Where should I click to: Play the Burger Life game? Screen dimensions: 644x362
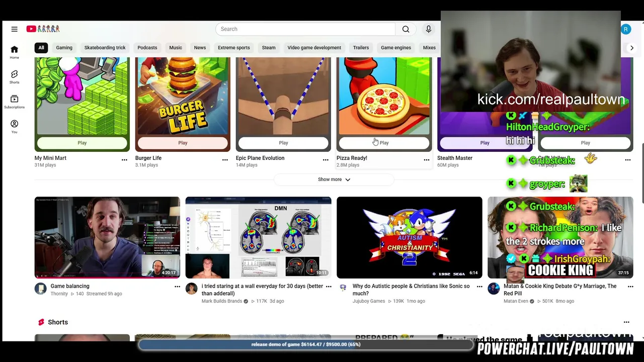coord(183,143)
